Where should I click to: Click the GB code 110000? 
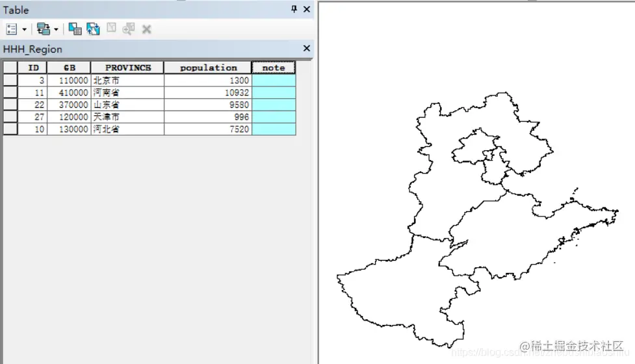pyautogui.click(x=69, y=80)
